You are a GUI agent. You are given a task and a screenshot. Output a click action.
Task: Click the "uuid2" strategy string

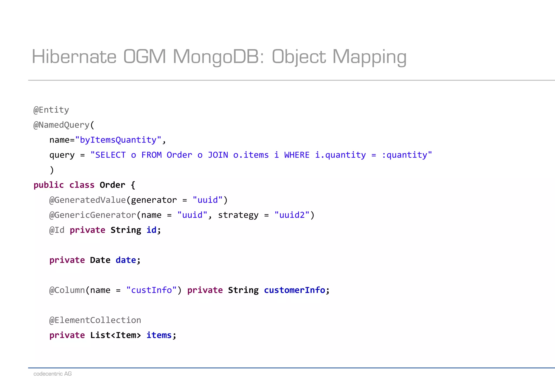point(292,215)
